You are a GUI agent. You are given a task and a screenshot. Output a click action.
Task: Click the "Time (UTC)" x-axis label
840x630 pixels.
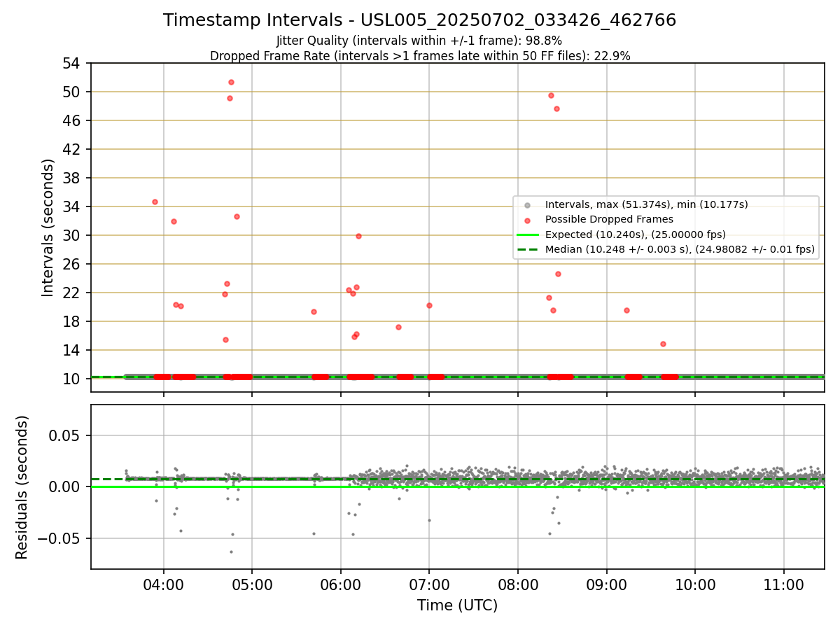pos(457,605)
